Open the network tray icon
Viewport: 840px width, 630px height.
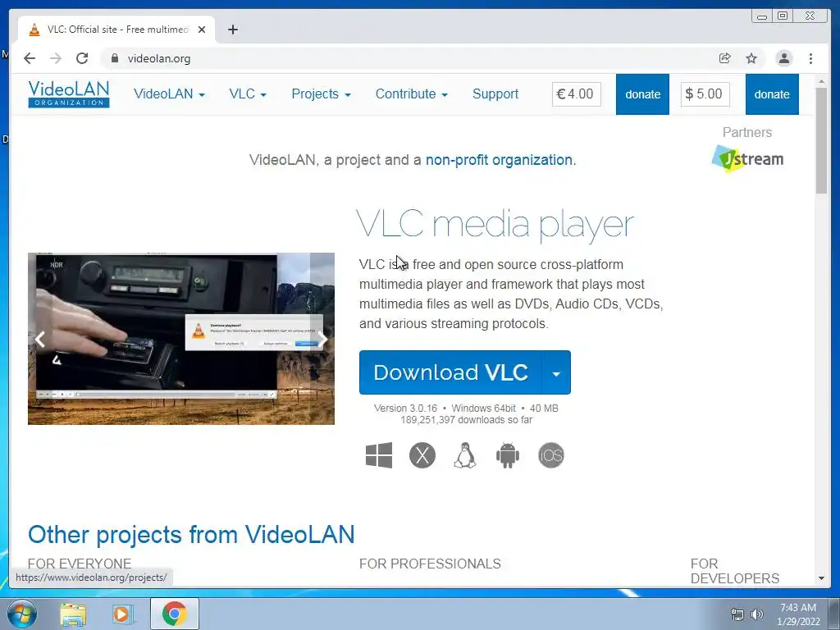[737, 614]
